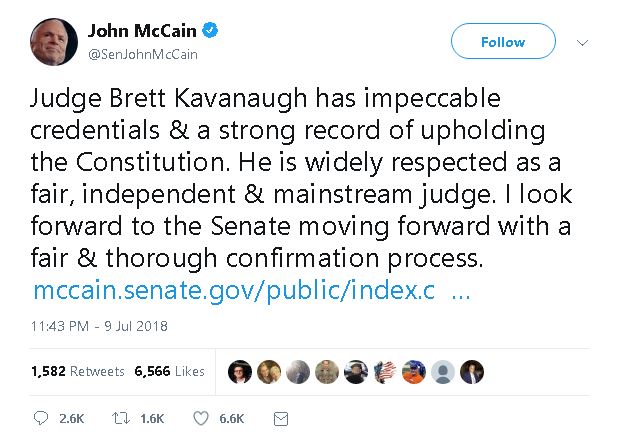Click the 2.6K reply count
The height and width of the screenshot is (441, 625).
click(x=71, y=418)
